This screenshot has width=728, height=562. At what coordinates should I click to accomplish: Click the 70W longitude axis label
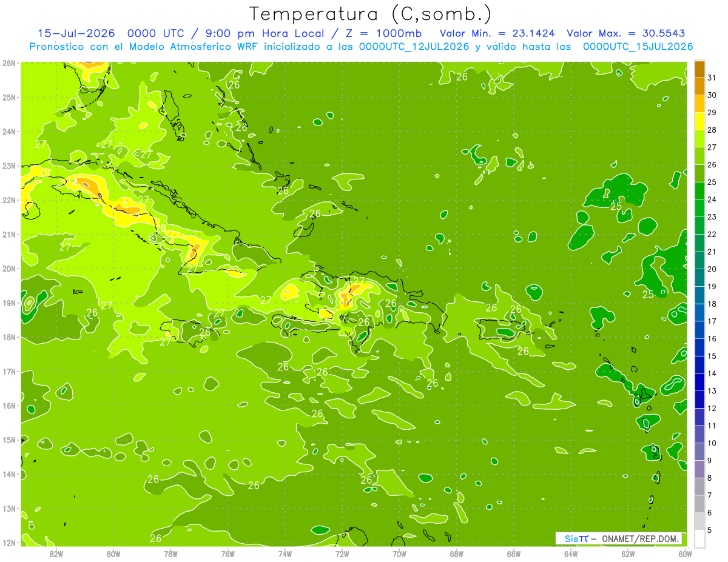[399, 554]
